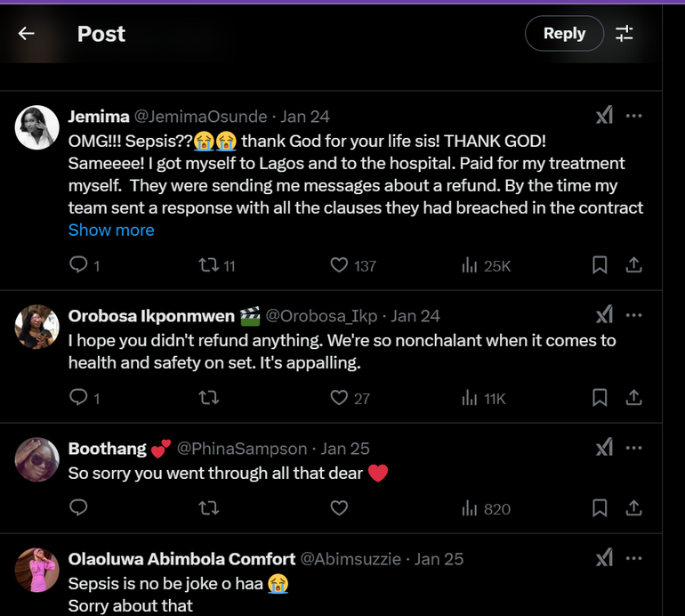Viewport: 685px width, 616px height.
Task: Open more options on Jemima's reply
Action: click(634, 116)
